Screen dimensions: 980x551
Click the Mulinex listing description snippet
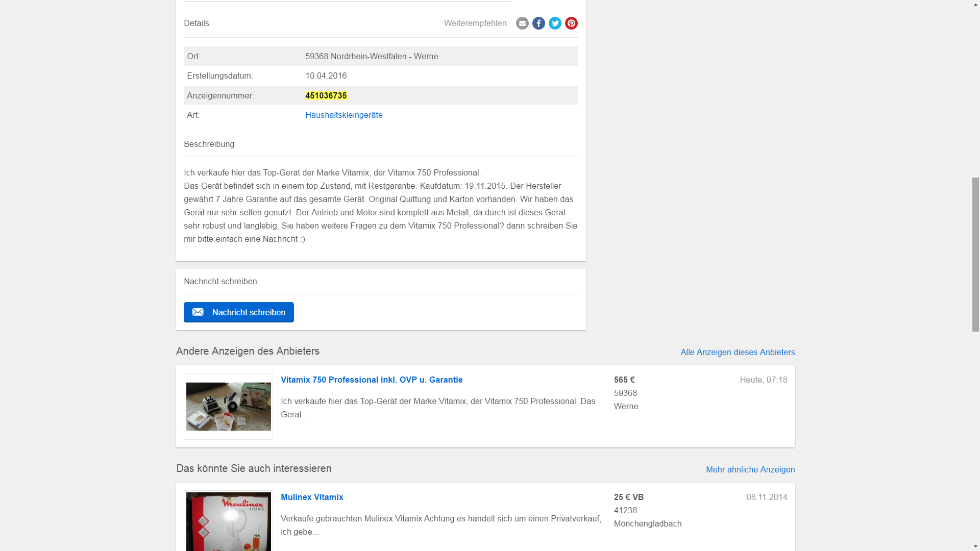tap(441, 525)
